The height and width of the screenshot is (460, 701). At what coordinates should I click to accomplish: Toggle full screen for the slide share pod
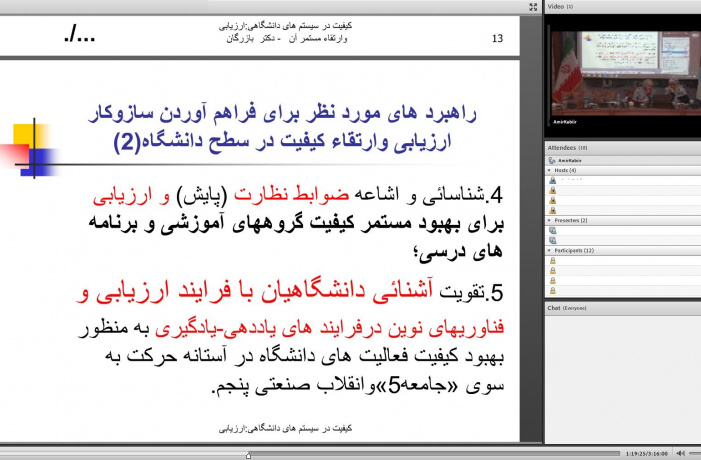tap(533, 7)
